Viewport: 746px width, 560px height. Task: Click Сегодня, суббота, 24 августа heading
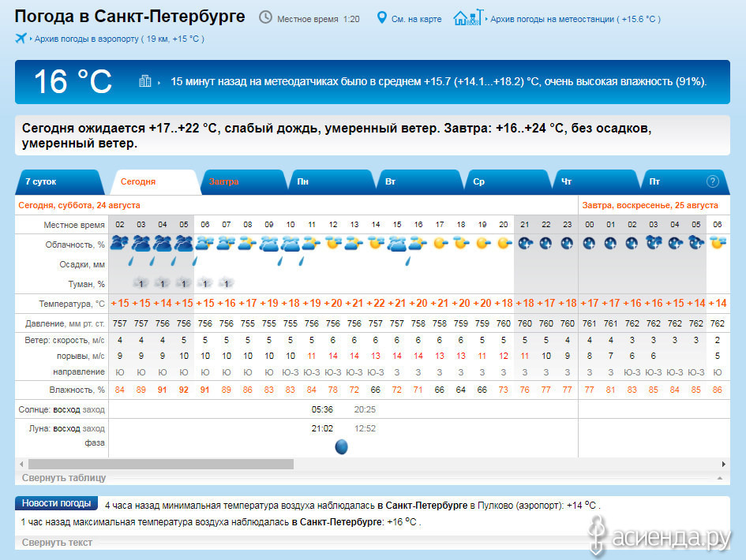tap(79, 205)
